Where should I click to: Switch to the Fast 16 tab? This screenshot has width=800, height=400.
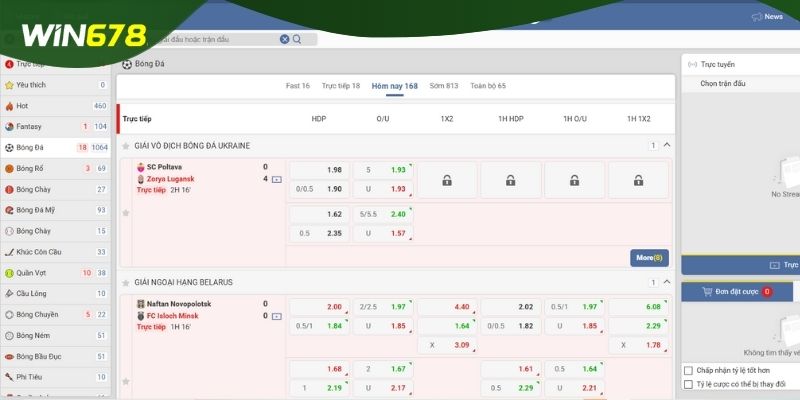click(297, 86)
